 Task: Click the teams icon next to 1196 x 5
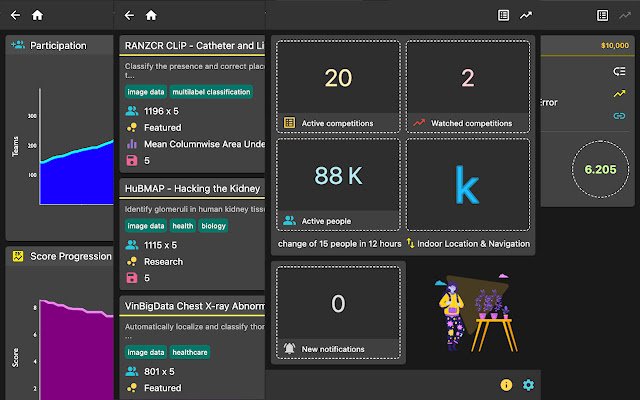tap(132, 111)
